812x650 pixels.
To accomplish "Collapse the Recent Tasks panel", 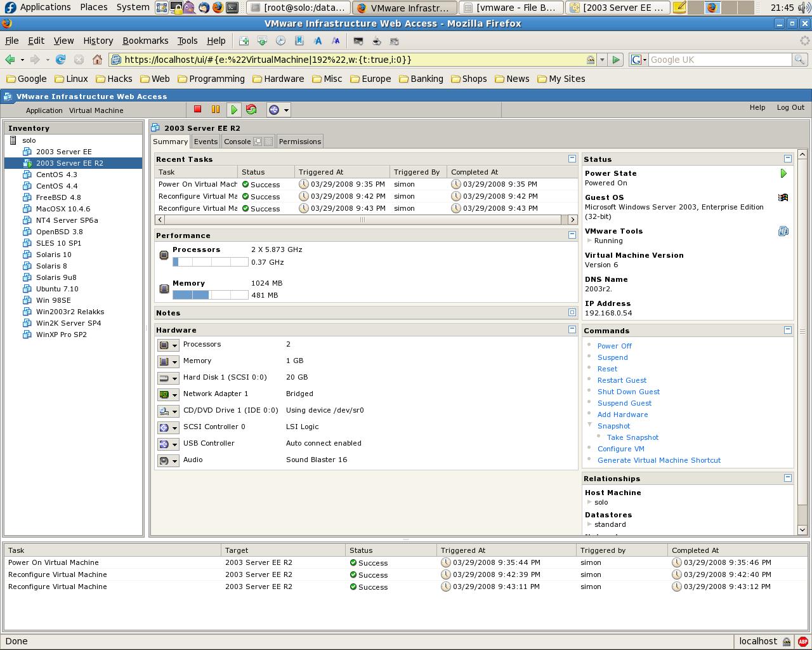I will pos(572,159).
